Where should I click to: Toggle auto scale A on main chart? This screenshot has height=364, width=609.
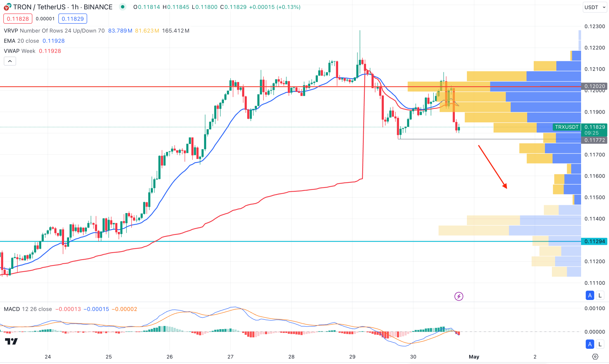point(590,296)
